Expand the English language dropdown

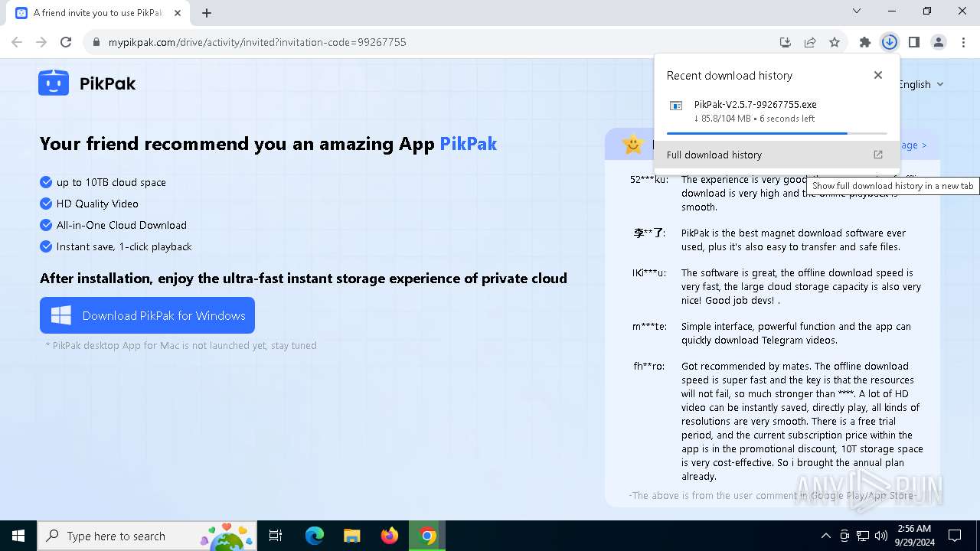[922, 84]
